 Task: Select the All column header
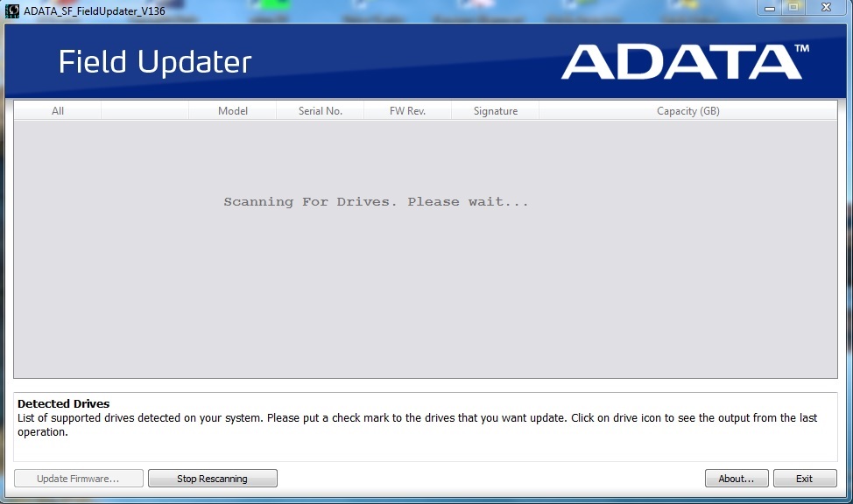[x=58, y=111]
